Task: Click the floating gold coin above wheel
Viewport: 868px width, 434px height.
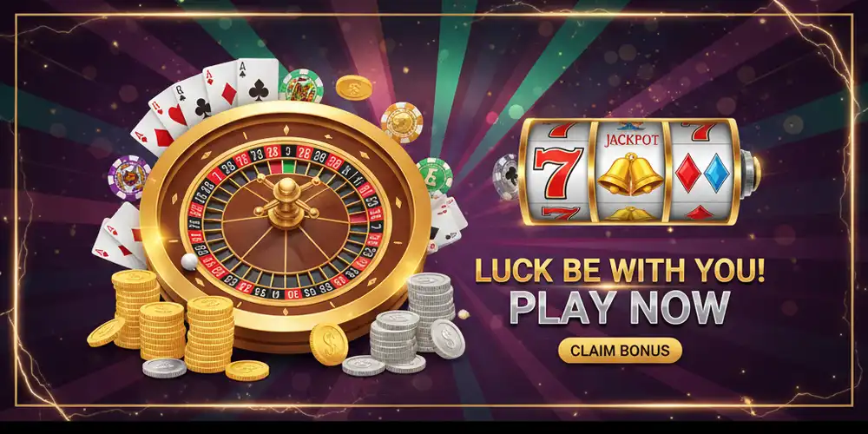Action: tap(354, 88)
